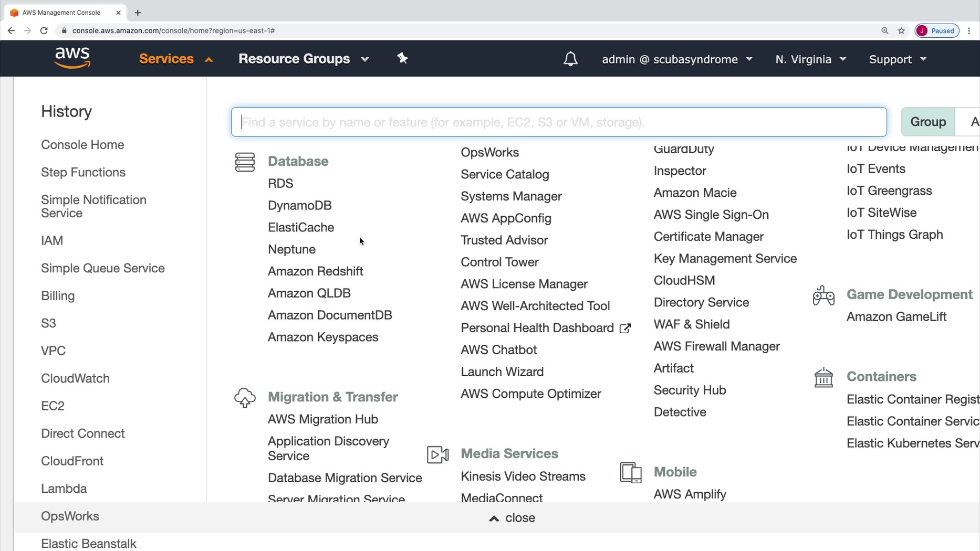Click the Migration & Transfer cloud icon

click(245, 398)
